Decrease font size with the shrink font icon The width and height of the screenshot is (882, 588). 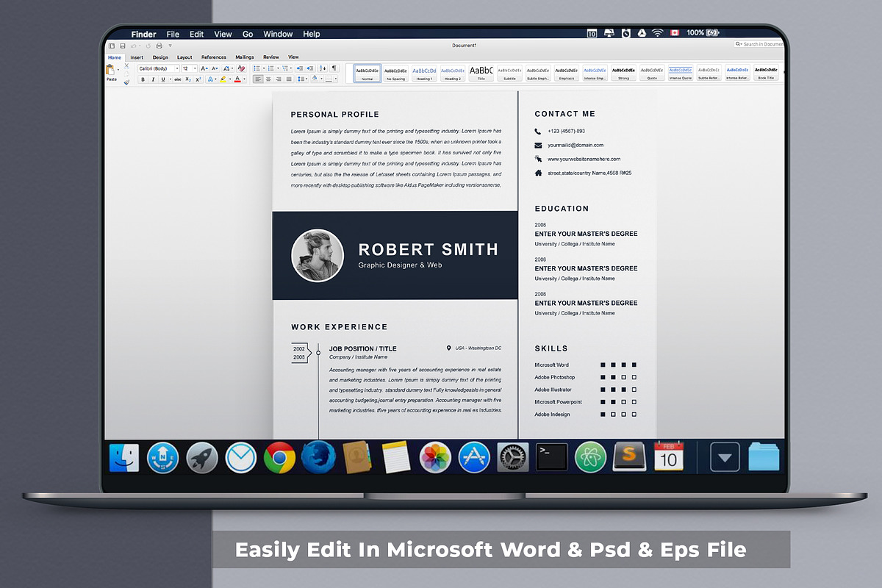tap(215, 68)
